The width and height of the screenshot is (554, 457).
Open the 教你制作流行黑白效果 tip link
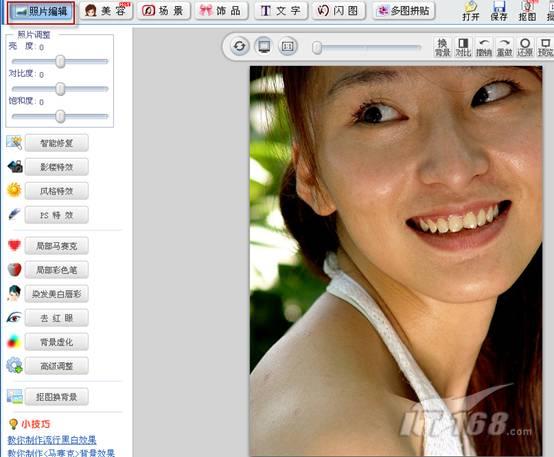(52, 440)
